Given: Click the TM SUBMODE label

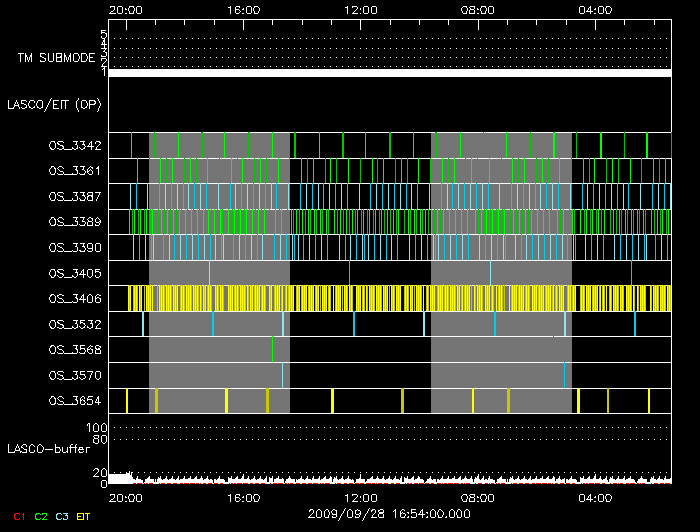Looking at the screenshot, I should 56,58.
